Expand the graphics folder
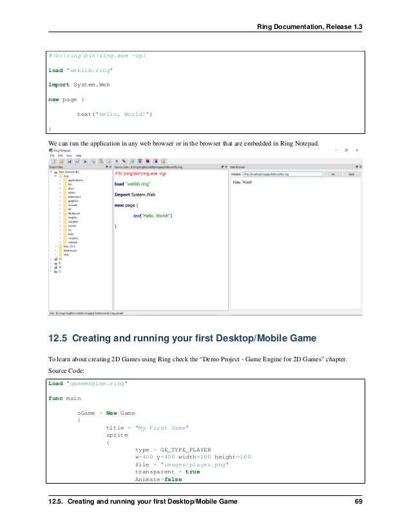Screen dimensions: 411x532 [60, 201]
